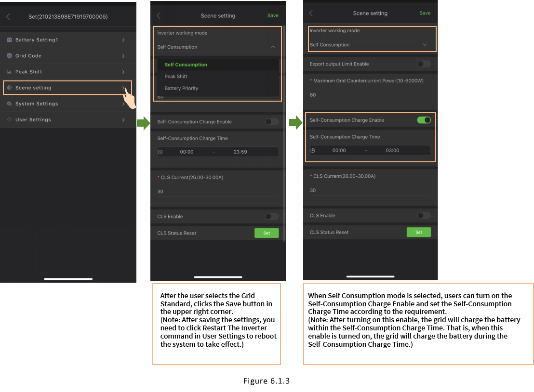This screenshot has height=392, width=534.
Task: Enable the Export output Limit toggle
Action: pos(424,64)
